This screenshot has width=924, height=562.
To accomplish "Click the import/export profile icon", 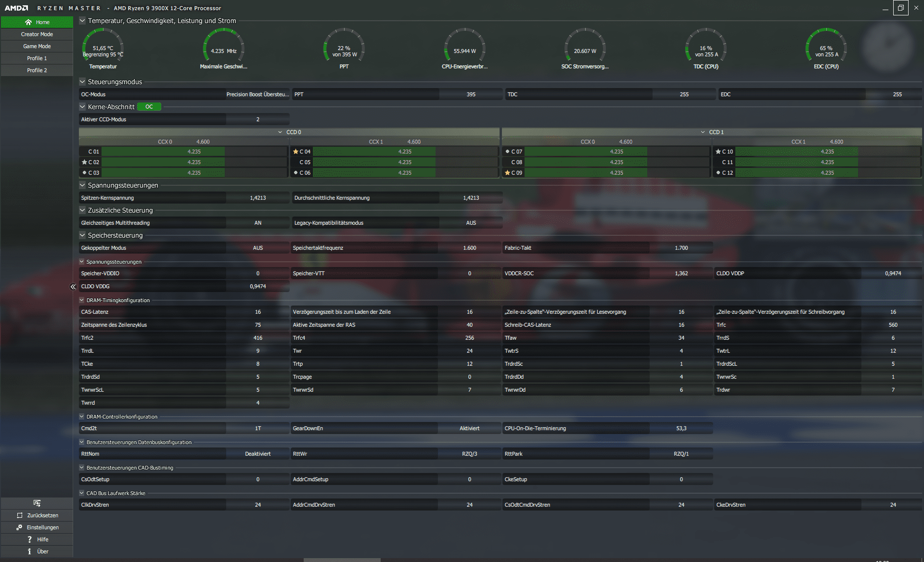I will (x=37, y=503).
